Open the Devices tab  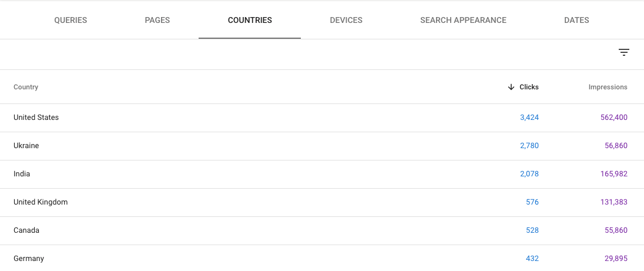[x=346, y=20]
